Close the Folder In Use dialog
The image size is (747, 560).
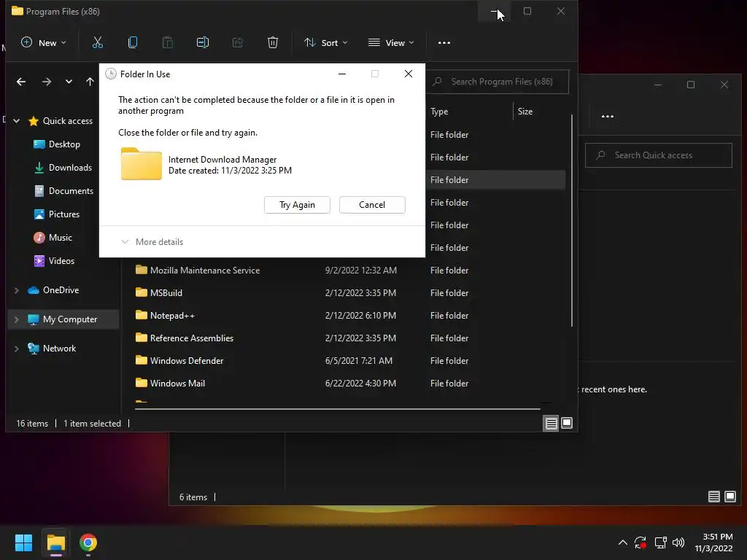pos(409,74)
